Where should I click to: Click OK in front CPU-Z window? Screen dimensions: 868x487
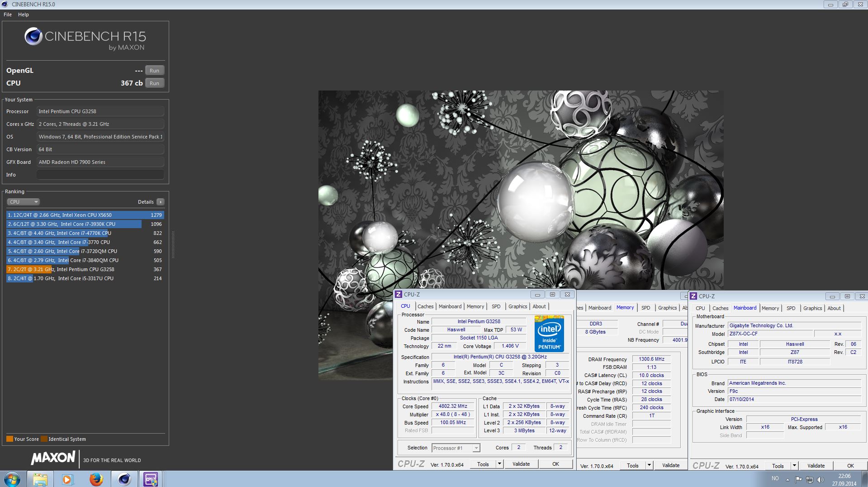click(556, 464)
